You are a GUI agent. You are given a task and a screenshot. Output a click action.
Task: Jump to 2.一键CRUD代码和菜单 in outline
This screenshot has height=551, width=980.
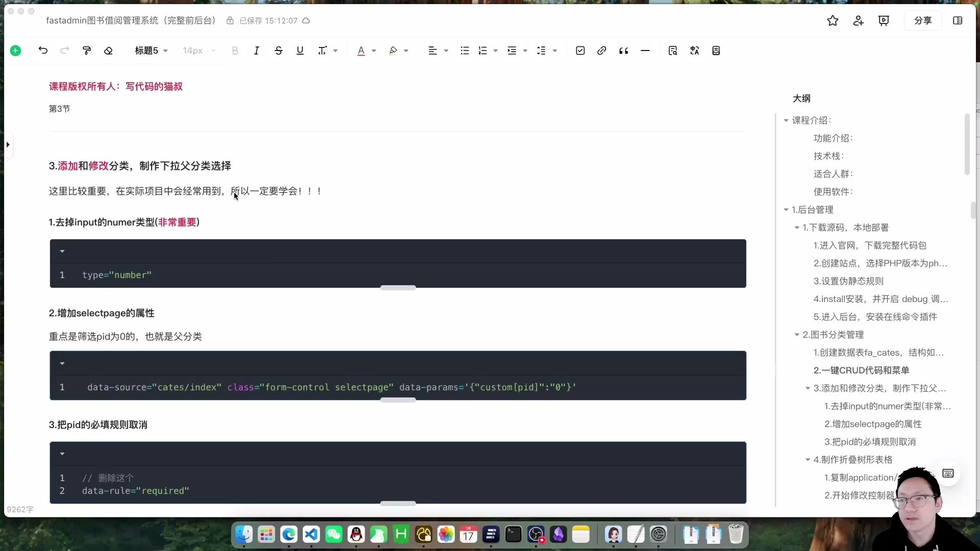click(861, 370)
